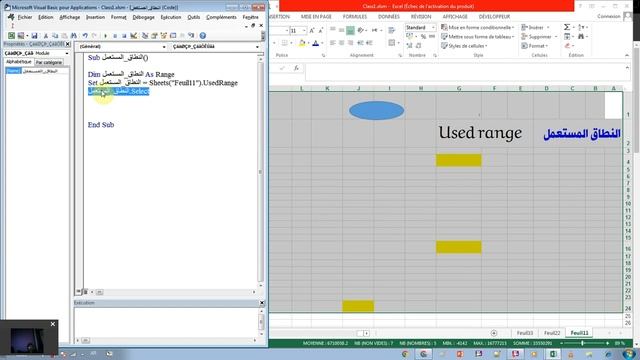Open Styles de cellules dropdown
Screen dimensions: 640x360
(x=464, y=46)
